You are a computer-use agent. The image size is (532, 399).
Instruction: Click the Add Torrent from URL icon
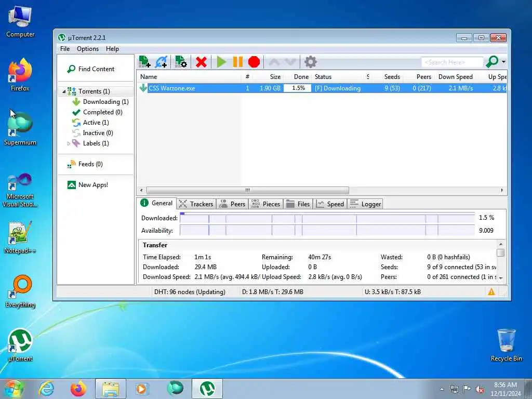click(161, 62)
